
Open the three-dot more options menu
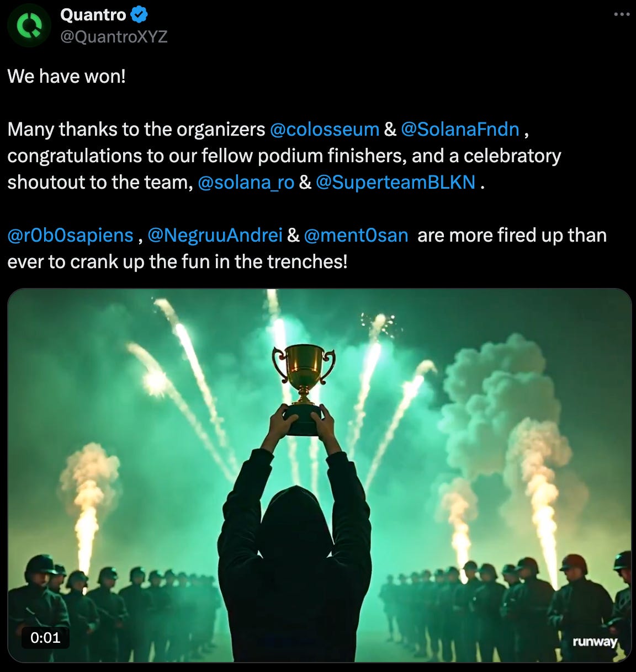[x=622, y=14]
